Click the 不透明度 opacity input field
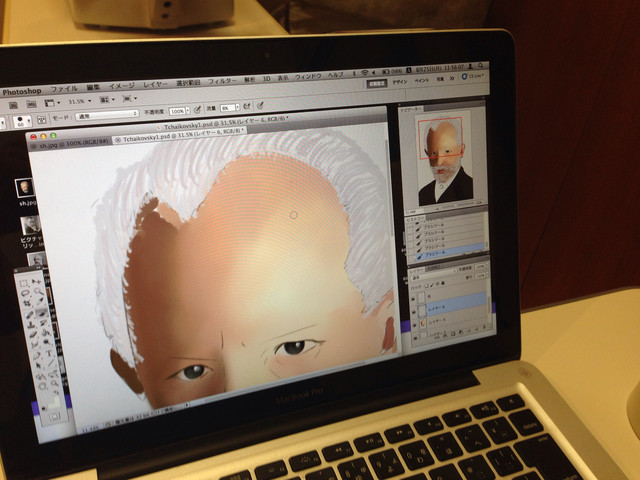Screen dimensions: 640x480 (178, 111)
